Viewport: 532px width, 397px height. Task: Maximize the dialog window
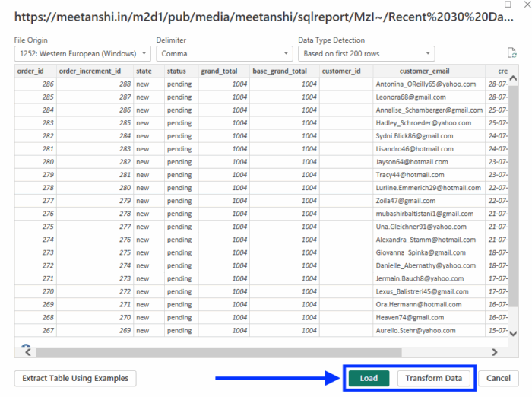coord(508,4)
